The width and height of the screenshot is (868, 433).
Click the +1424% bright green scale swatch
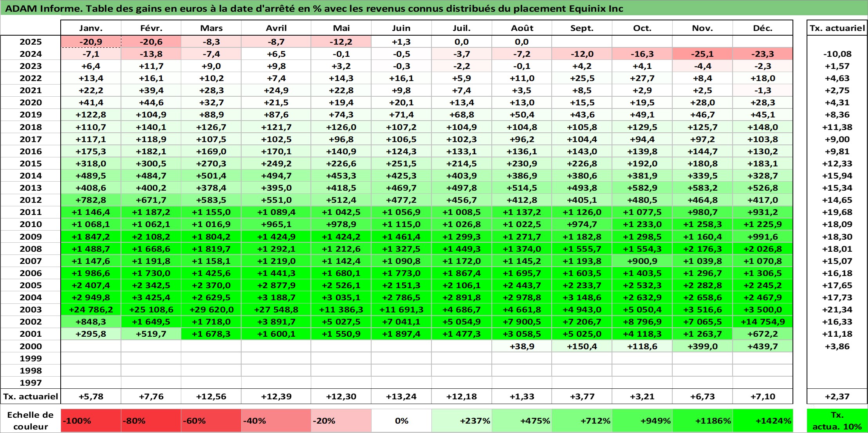tap(763, 421)
